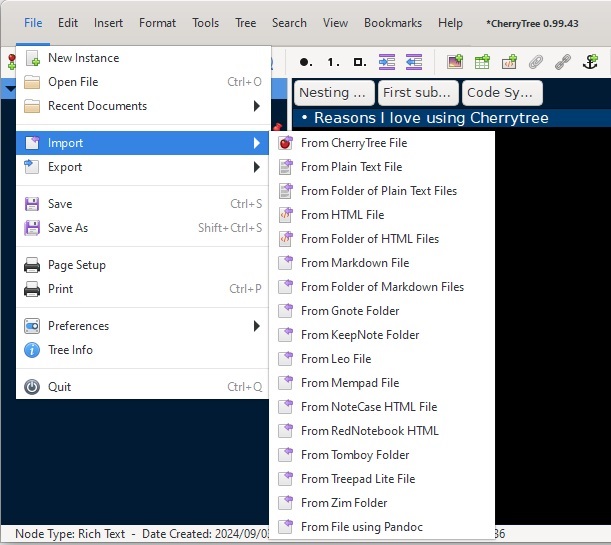Viewport: 611px width, 545px height.
Task: Choose Export in the File menu
Action: [x=142, y=167]
